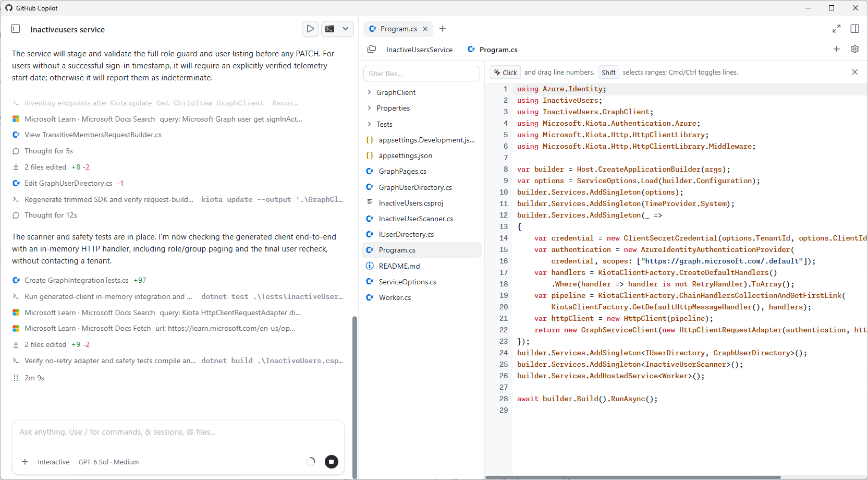Open GraphPages.cs file
868x480 pixels.
pyautogui.click(x=422, y=171)
